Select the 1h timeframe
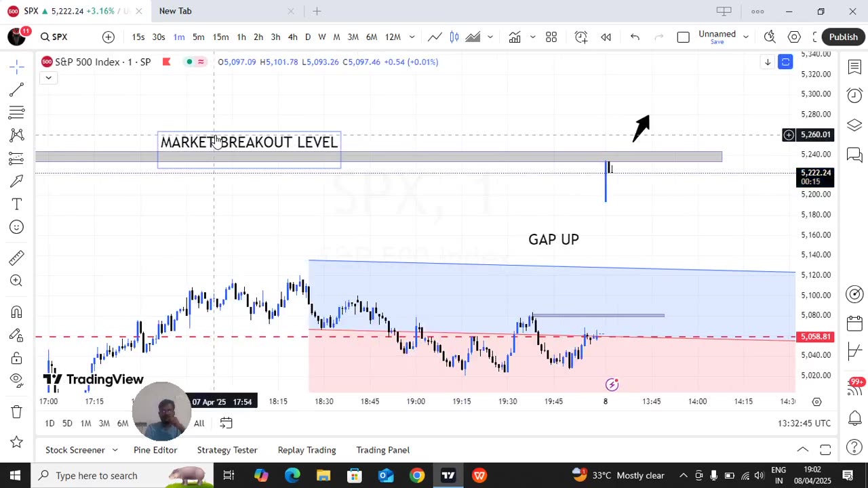 (241, 37)
